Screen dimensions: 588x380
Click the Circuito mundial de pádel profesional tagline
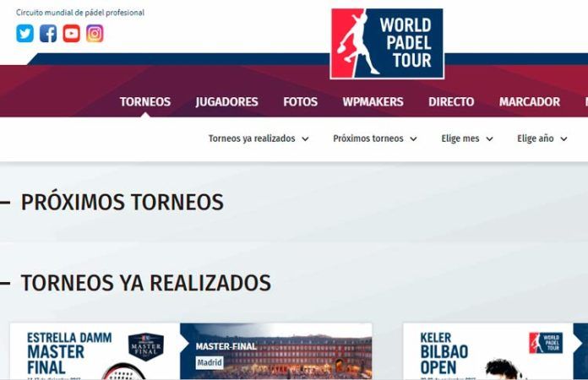coord(80,13)
